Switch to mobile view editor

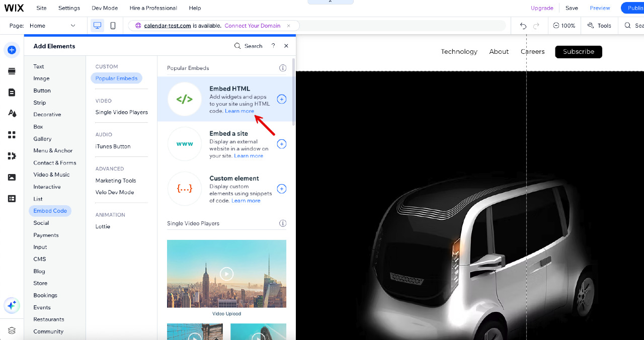coord(113,26)
